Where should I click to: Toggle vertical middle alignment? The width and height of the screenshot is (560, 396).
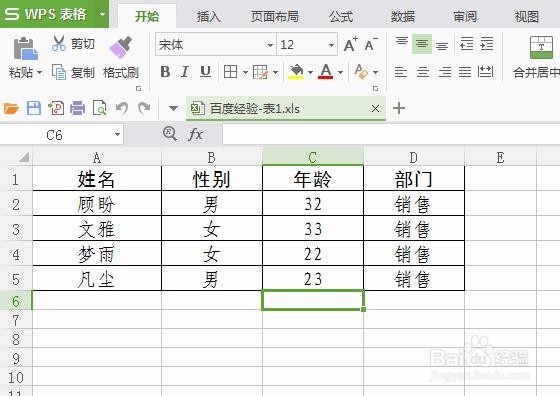422,44
